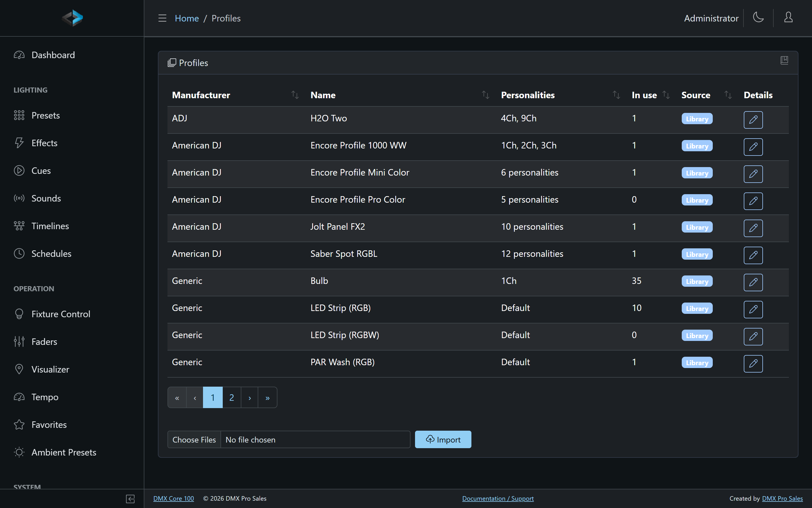The width and height of the screenshot is (812, 508).
Task: Visit the DMX Pro Sales link
Action: point(782,499)
